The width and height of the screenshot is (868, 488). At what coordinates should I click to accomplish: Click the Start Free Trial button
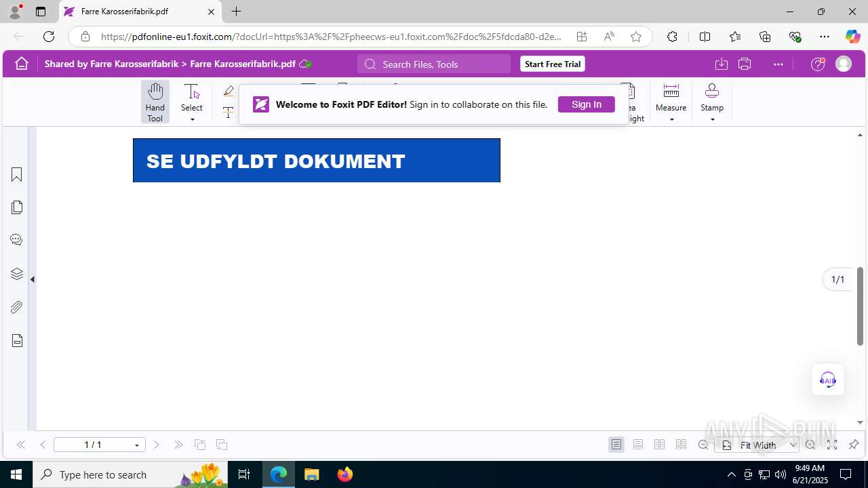553,64
